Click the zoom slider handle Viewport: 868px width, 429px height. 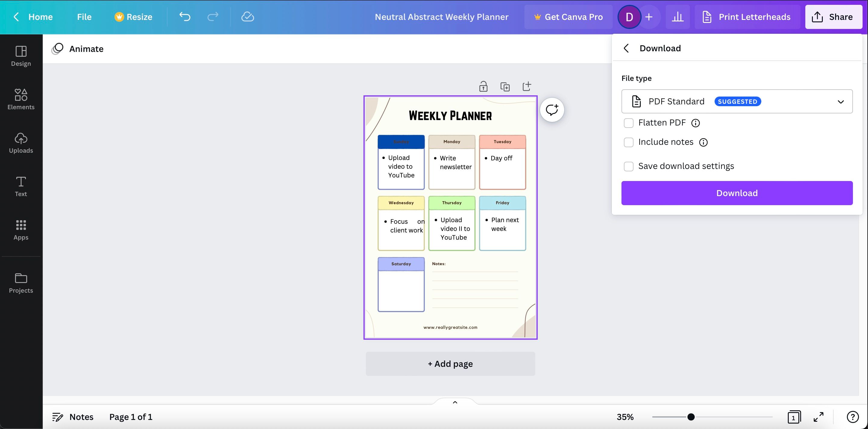tap(691, 417)
